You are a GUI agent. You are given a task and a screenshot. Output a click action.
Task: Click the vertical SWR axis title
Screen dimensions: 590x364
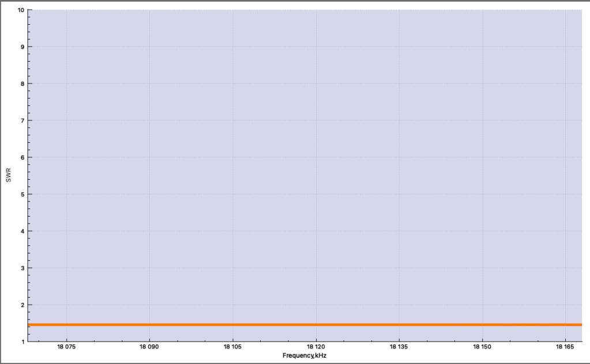pyautogui.click(x=9, y=176)
